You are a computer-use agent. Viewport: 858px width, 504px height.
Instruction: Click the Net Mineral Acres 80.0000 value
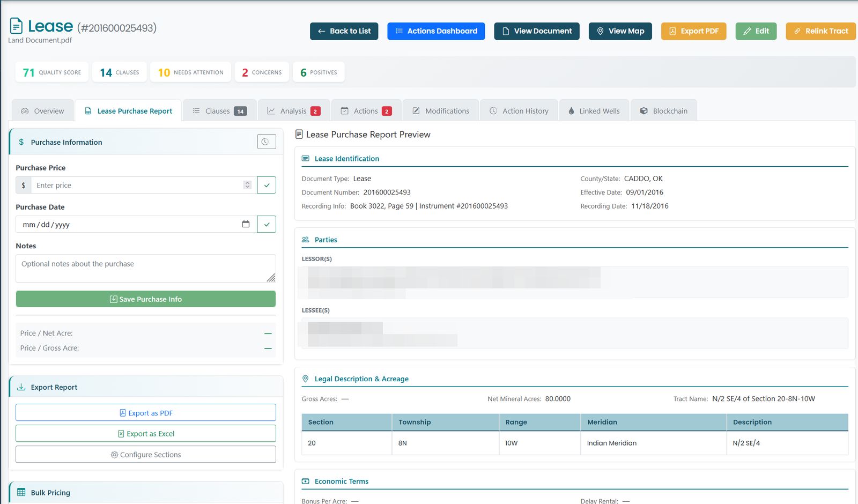[558, 398]
